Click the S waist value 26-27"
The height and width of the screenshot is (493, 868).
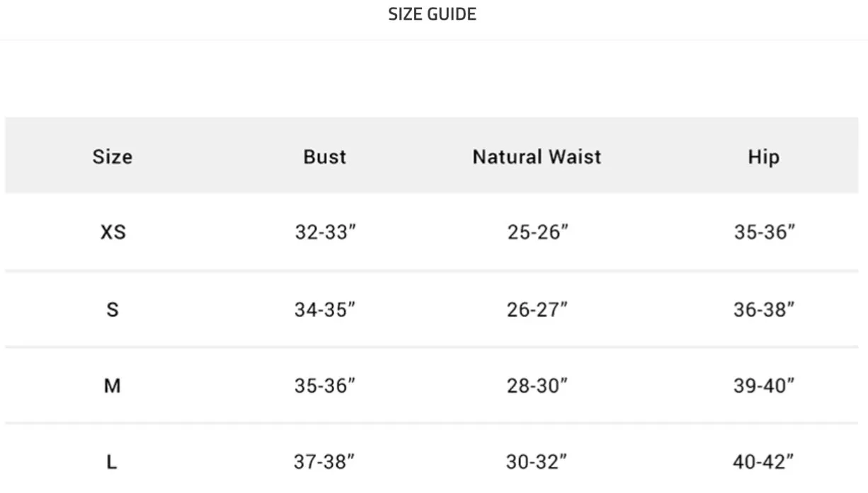tap(537, 309)
